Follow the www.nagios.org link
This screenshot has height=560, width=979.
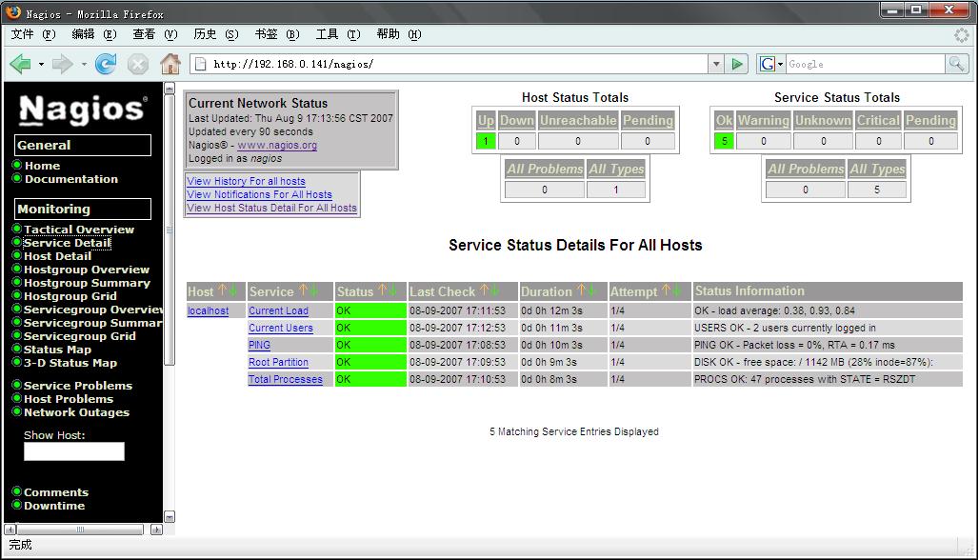click(x=277, y=145)
